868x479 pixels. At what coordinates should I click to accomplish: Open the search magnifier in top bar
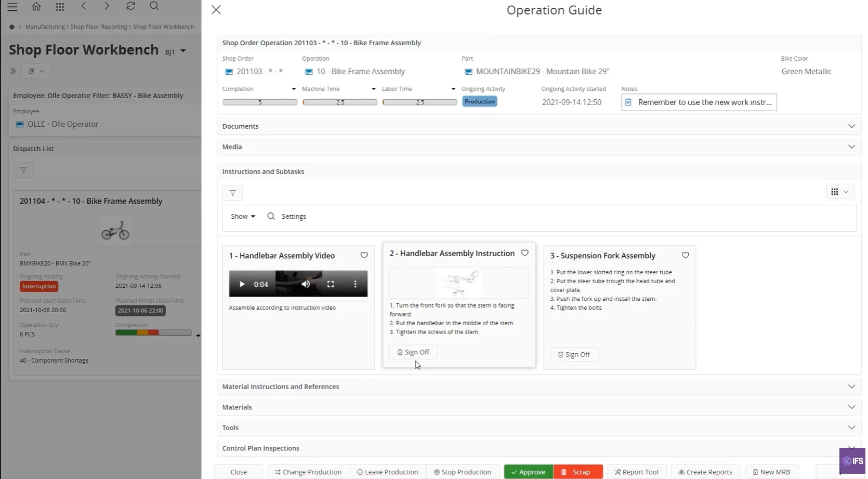click(x=154, y=6)
